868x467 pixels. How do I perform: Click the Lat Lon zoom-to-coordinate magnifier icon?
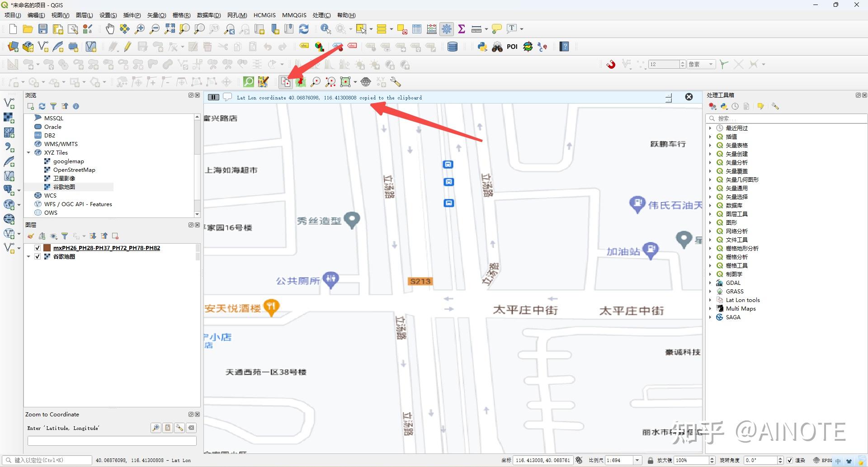tap(316, 82)
